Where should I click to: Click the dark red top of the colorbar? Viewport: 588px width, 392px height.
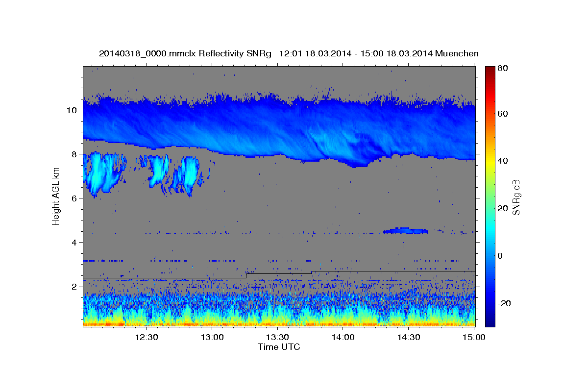click(490, 70)
